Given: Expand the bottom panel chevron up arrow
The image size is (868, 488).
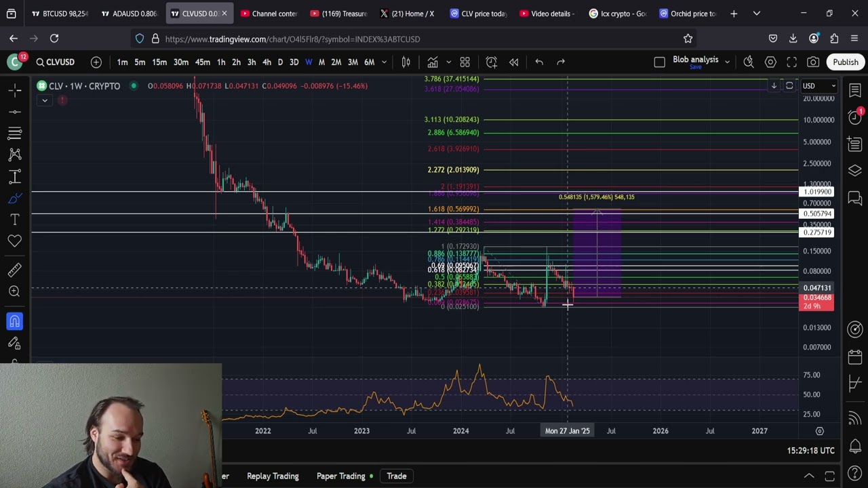Looking at the screenshot, I should [809, 476].
